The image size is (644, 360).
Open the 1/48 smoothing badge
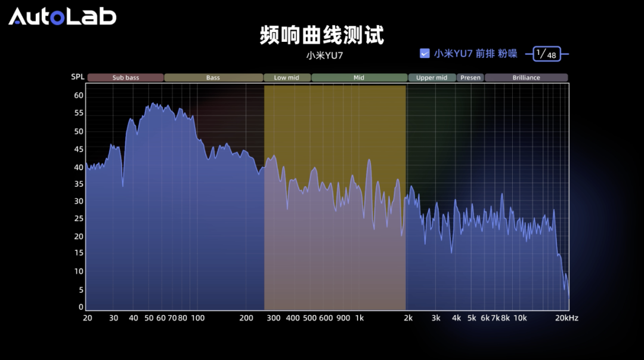click(547, 54)
